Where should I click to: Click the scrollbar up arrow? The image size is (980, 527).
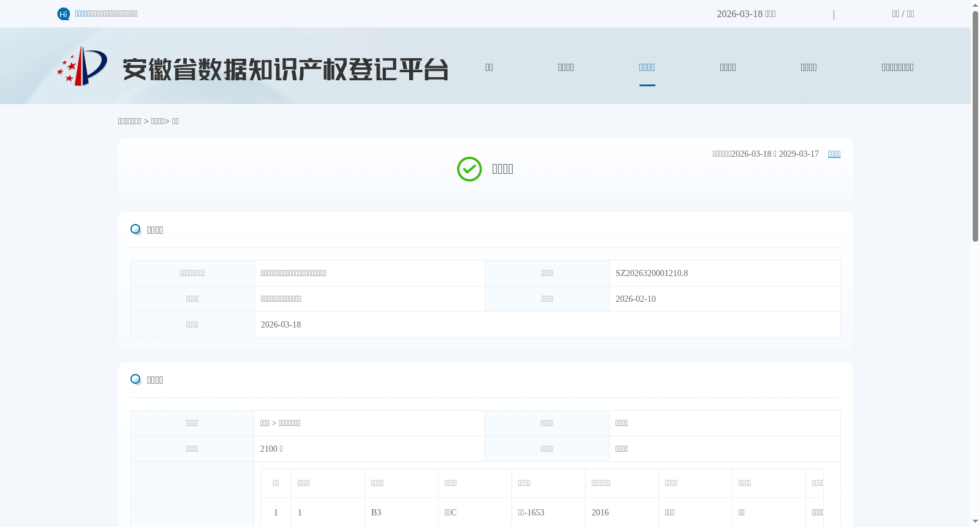(975, 5)
